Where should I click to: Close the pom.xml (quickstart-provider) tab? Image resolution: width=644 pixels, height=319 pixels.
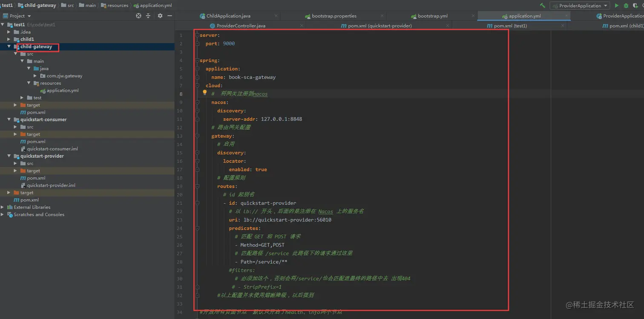point(448,26)
